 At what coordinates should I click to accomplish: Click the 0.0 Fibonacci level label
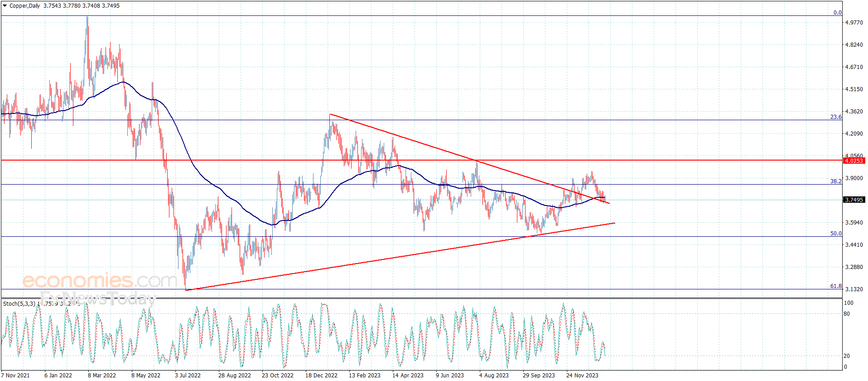pyautogui.click(x=837, y=13)
